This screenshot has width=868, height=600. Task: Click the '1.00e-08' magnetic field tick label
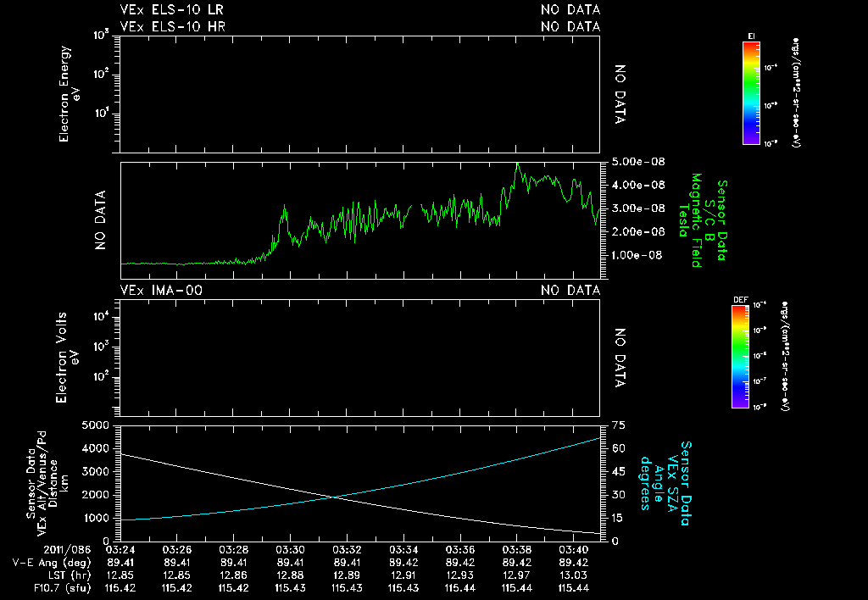coord(637,255)
